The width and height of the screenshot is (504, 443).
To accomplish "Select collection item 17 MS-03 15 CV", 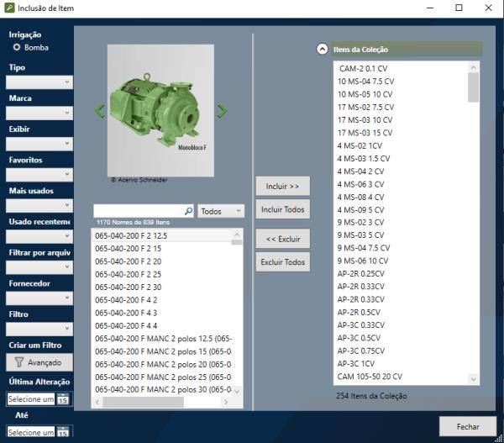I will pyautogui.click(x=365, y=133).
